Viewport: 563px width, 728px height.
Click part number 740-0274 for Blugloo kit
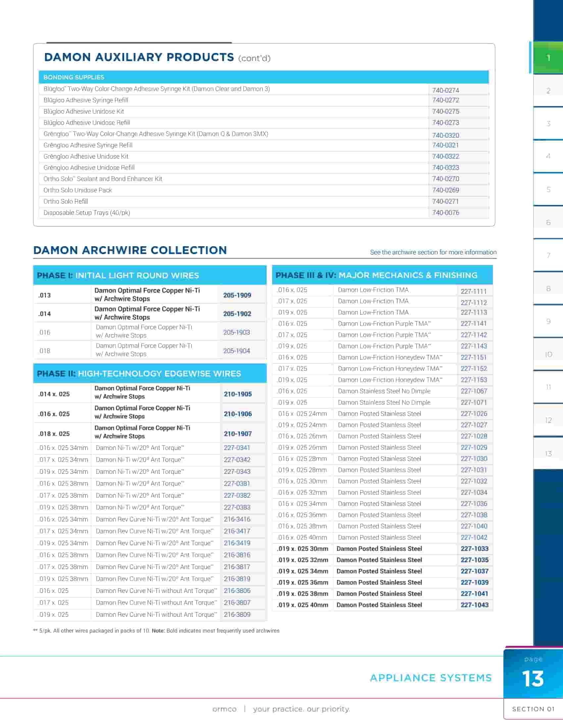pos(445,90)
